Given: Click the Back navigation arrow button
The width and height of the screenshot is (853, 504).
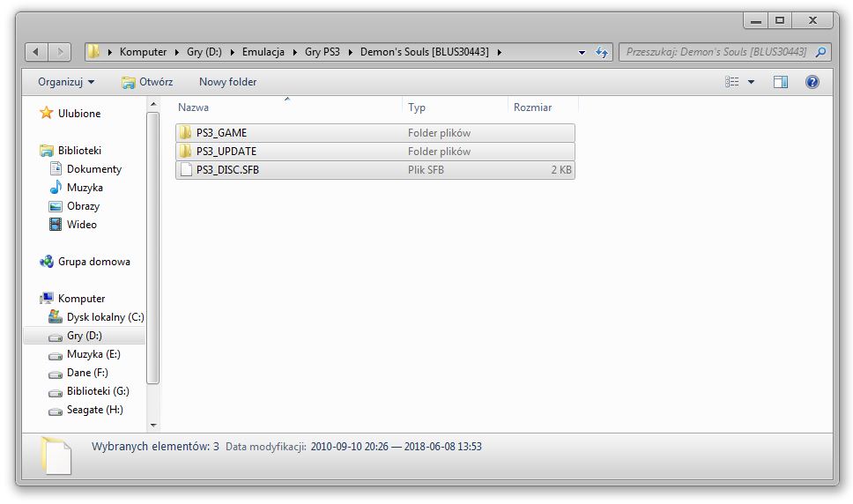Looking at the screenshot, I should [36, 52].
